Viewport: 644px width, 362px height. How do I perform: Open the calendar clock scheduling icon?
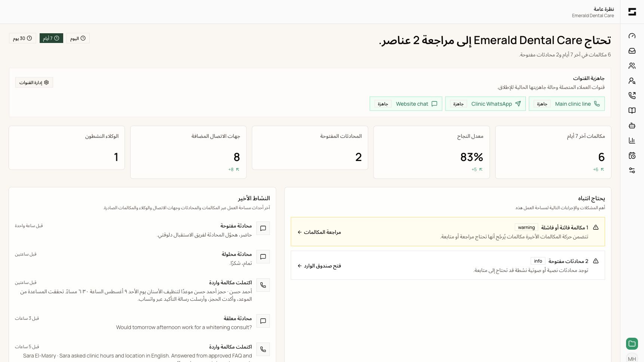632,155
